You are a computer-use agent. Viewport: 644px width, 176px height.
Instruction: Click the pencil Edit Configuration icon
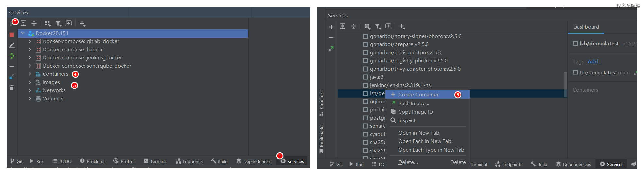click(x=12, y=45)
